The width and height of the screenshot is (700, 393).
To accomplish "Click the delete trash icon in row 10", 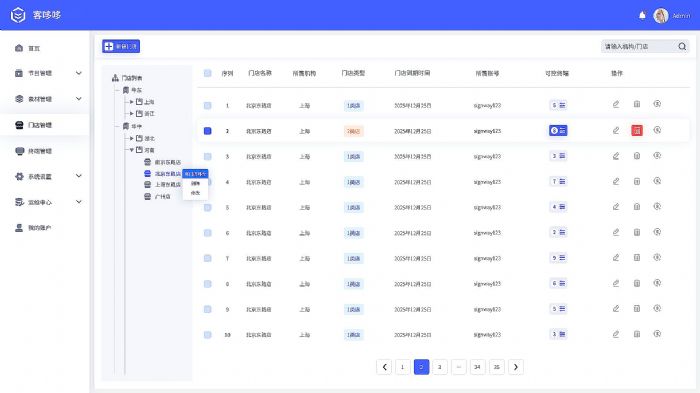I will 637,334.
